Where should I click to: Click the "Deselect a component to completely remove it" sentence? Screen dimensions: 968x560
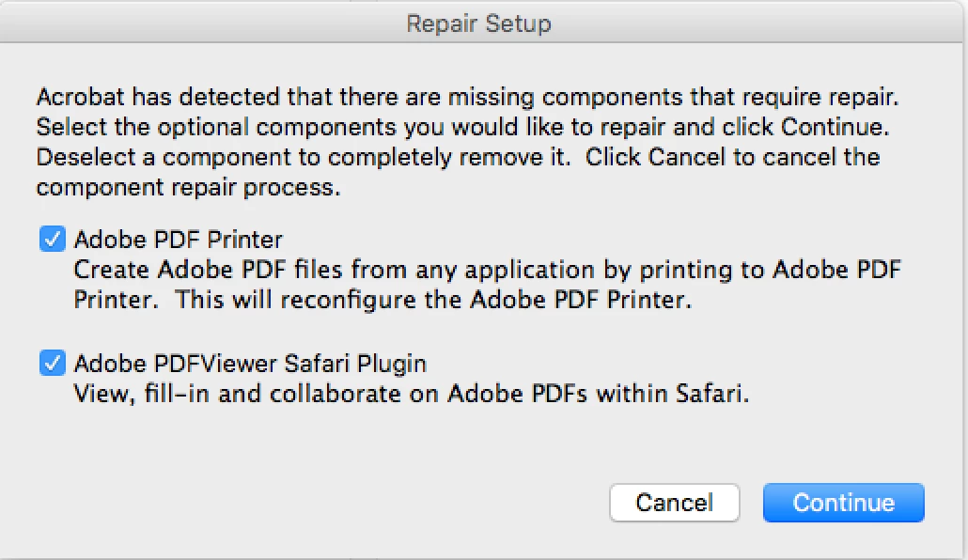pos(304,157)
